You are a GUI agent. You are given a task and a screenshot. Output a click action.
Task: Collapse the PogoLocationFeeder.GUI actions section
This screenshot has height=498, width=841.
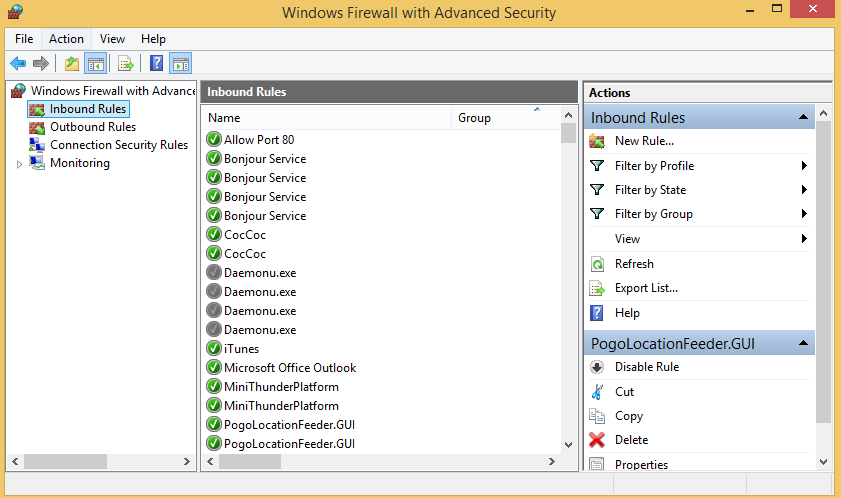pos(803,343)
